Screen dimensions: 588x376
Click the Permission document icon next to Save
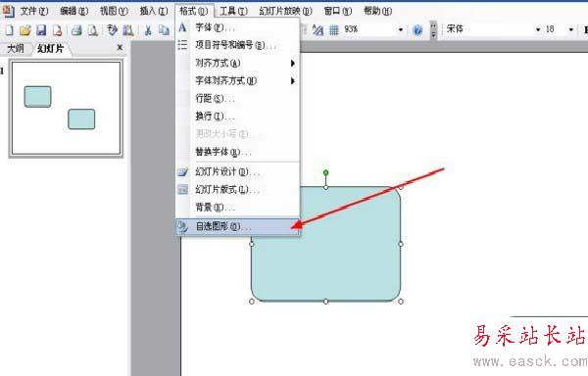coord(57,30)
